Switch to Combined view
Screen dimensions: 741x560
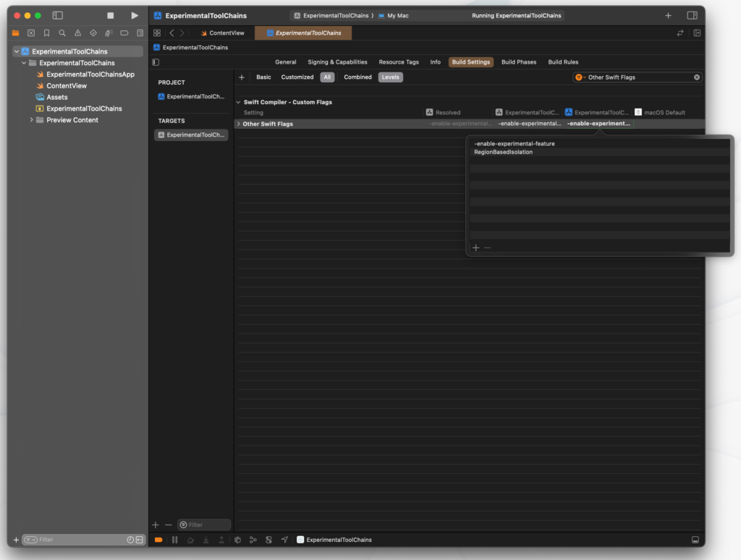pos(357,77)
